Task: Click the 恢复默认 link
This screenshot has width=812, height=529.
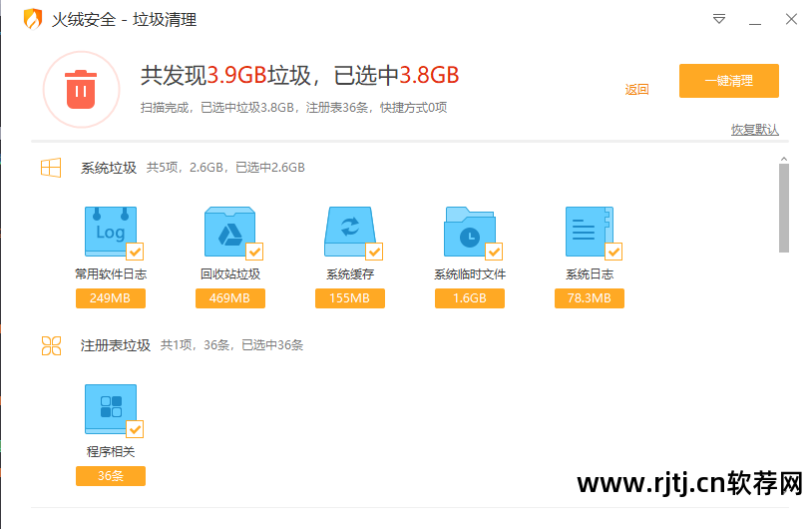Action: 754,130
